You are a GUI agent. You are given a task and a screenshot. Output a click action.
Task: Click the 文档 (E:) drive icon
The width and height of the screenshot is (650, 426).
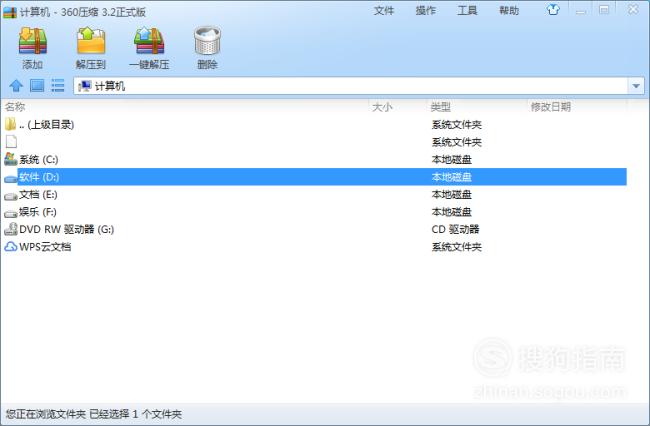10,196
